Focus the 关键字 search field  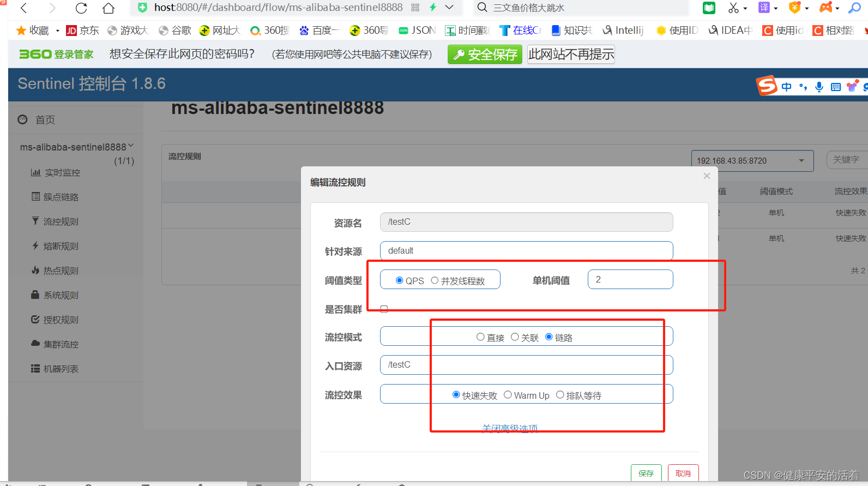847,160
